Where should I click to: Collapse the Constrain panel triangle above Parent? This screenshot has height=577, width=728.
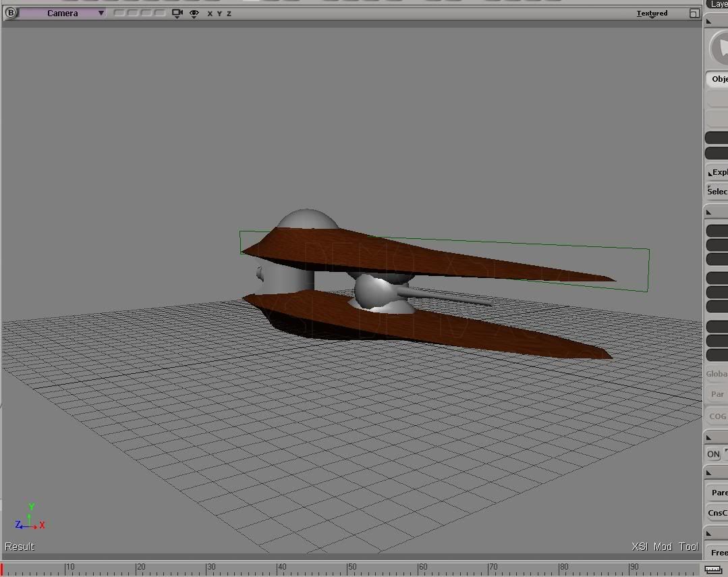click(709, 473)
